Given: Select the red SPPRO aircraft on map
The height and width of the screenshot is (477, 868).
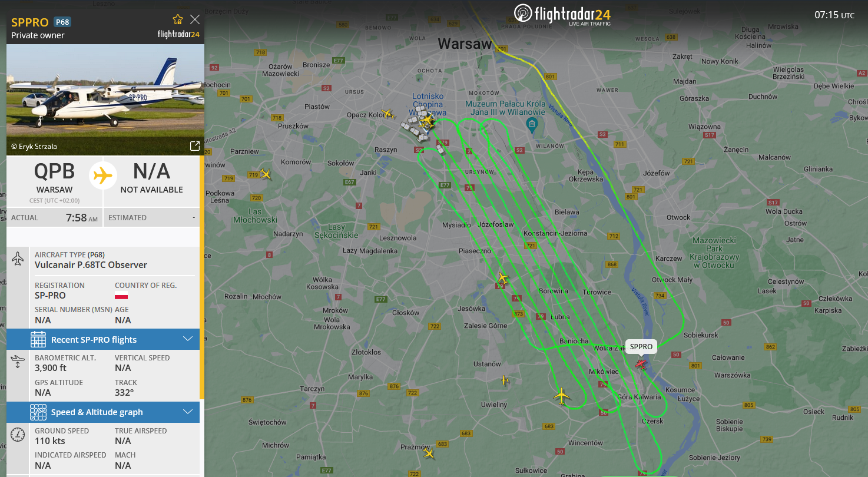Looking at the screenshot, I should pyautogui.click(x=641, y=365).
